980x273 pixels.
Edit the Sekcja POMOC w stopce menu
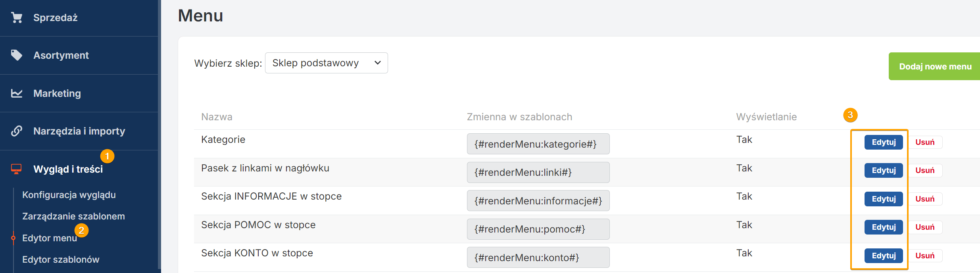tap(884, 227)
